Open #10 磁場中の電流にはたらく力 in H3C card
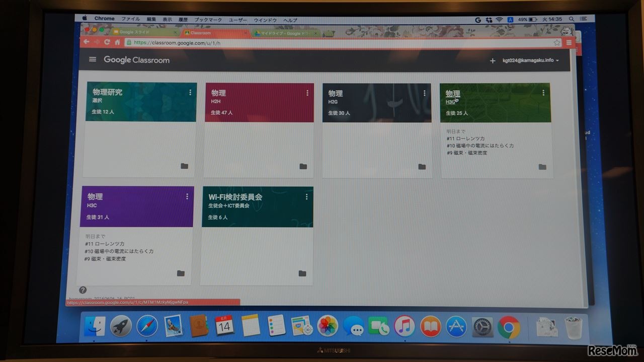The width and height of the screenshot is (644, 362). point(119,251)
